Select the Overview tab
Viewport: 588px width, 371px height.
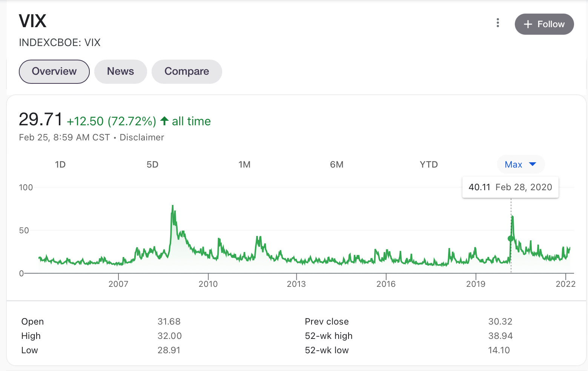pos(54,71)
